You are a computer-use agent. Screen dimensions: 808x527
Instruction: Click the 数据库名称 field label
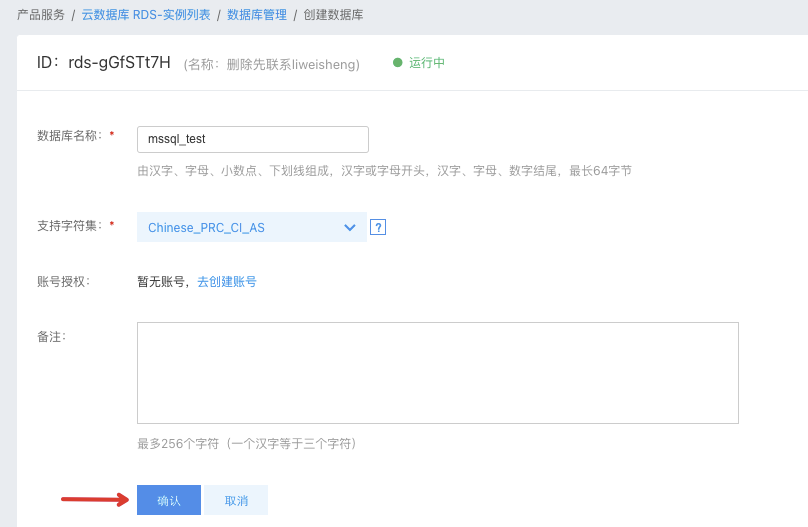tap(70, 135)
